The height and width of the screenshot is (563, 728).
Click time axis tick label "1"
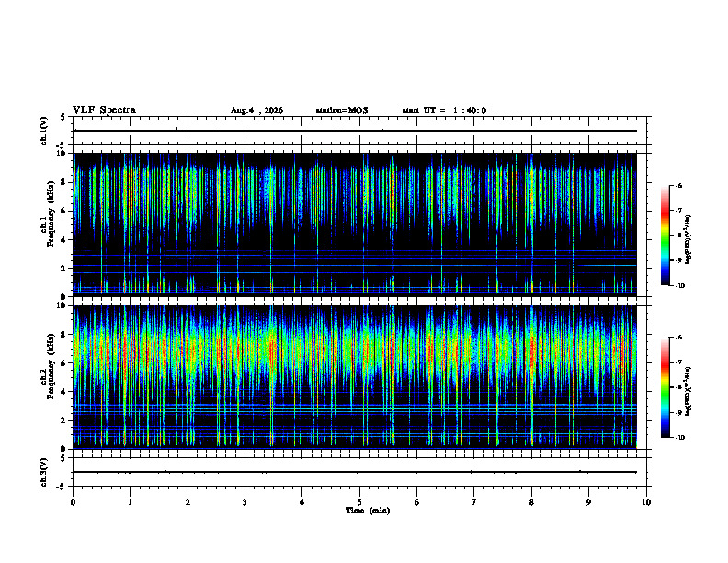[131, 502]
